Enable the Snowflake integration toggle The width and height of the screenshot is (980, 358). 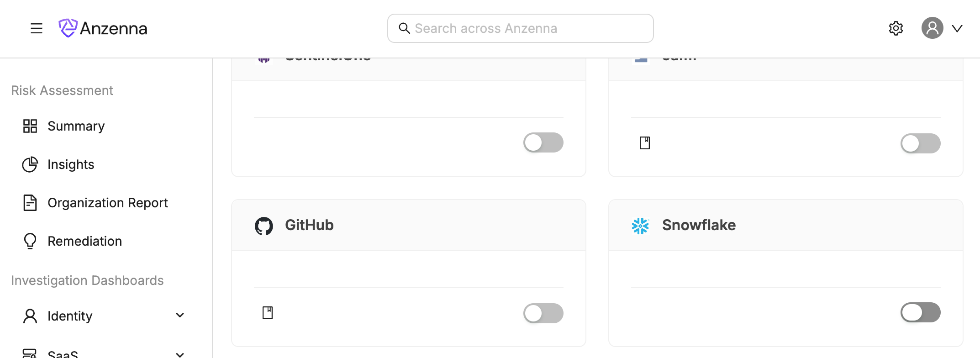pyautogui.click(x=920, y=313)
